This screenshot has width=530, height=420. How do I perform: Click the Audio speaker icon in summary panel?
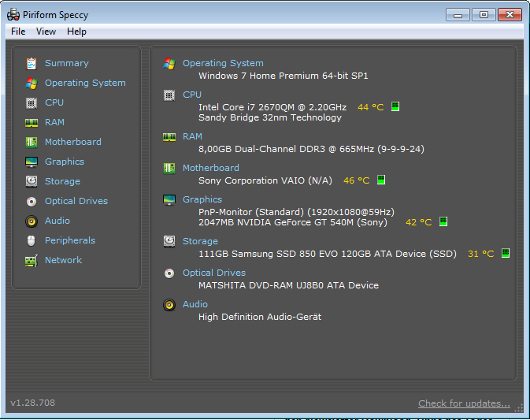[x=169, y=305]
